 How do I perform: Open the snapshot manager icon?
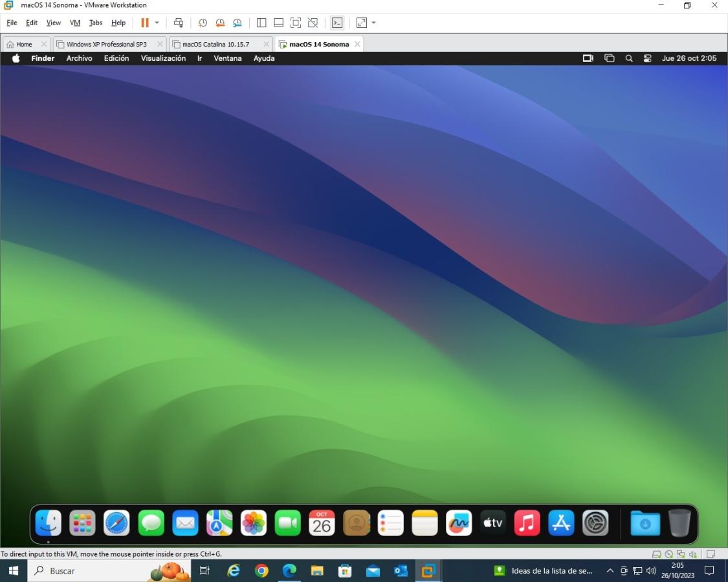tap(237, 23)
